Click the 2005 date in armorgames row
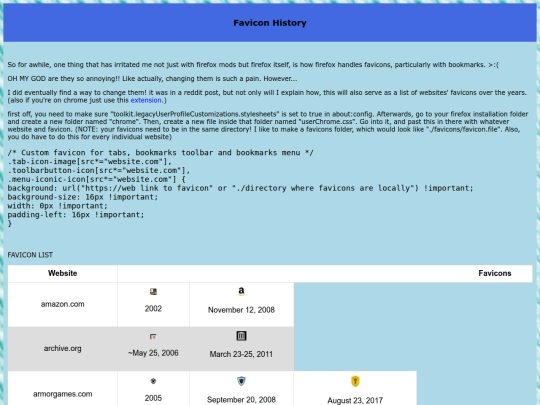This screenshot has height=405, width=540. coord(153,398)
